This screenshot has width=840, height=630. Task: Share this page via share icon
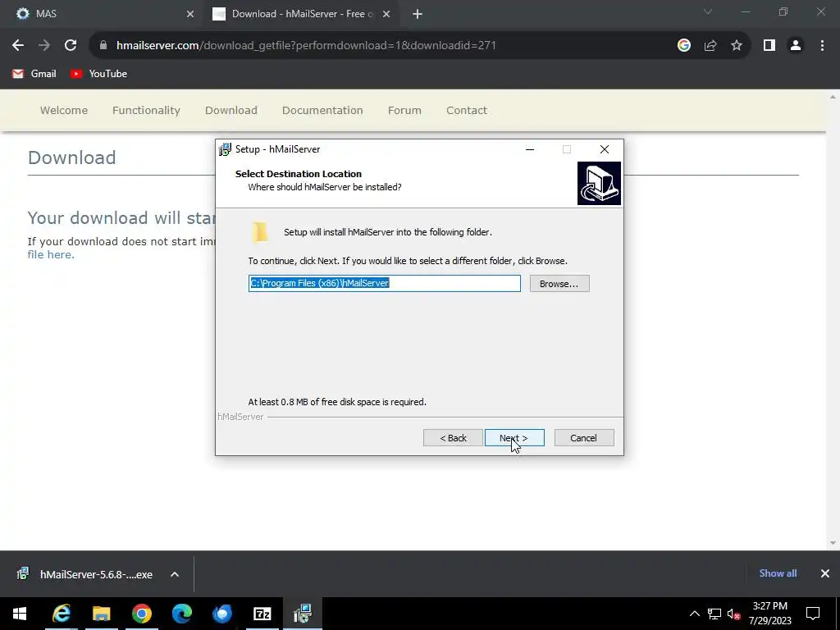tap(710, 46)
